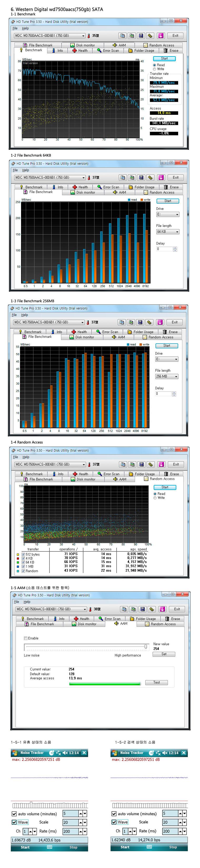Switch to Disk monitor tab in AAM window
Image resolution: width=200 pixels, height=868 pixels.
(x=84, y=624)
